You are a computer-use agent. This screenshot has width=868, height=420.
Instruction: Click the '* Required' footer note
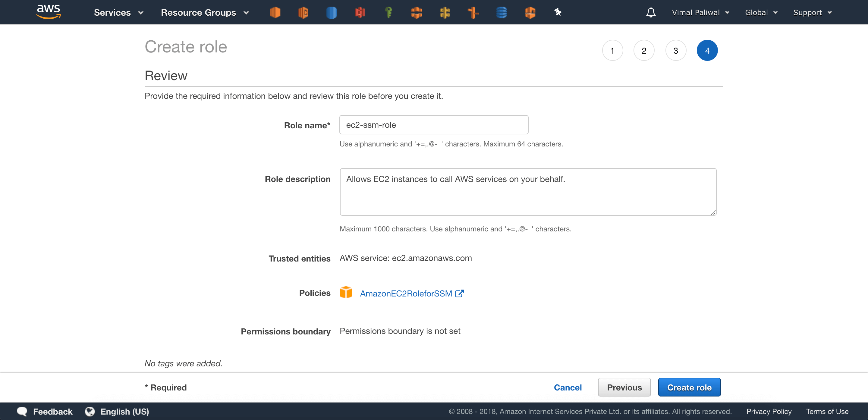(x=165, y=387)
